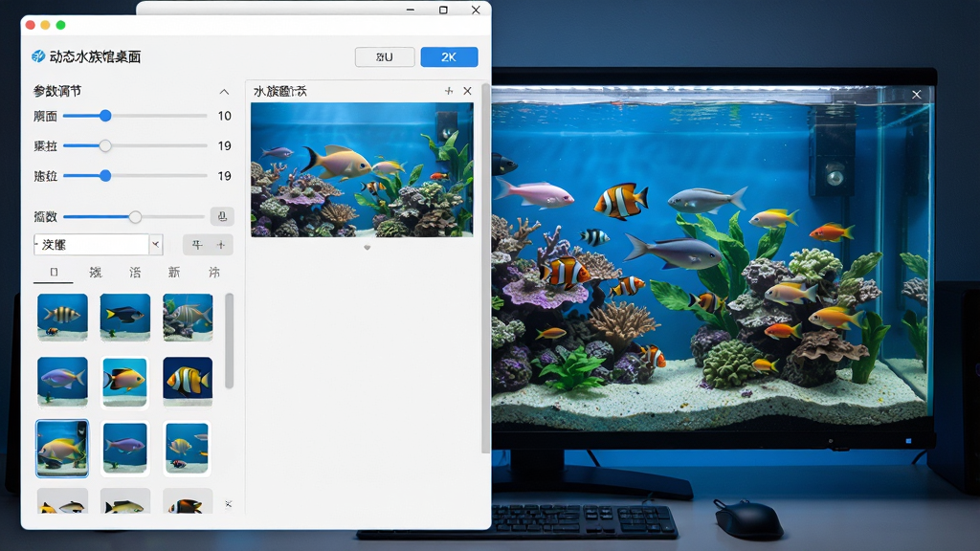Click the icon button beside the fourth slider

[x=222, y=217]
